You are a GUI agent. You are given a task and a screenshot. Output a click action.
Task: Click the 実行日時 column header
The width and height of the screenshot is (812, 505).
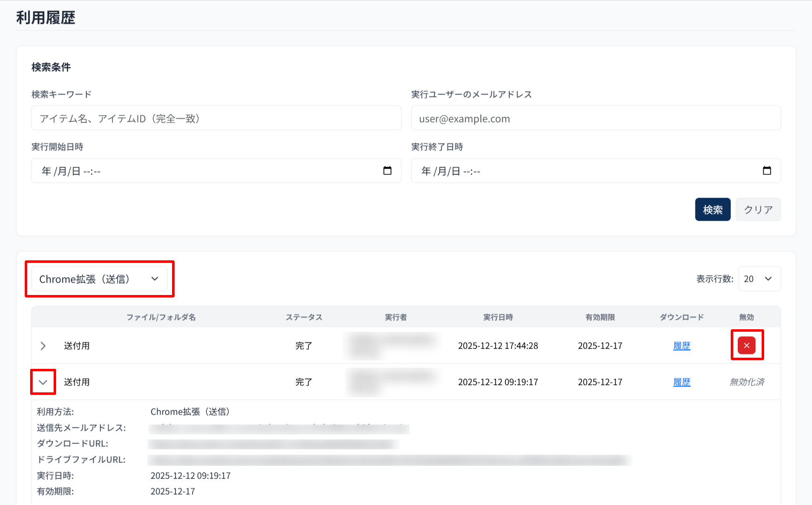pyautogui.click(x=498, y=317)
